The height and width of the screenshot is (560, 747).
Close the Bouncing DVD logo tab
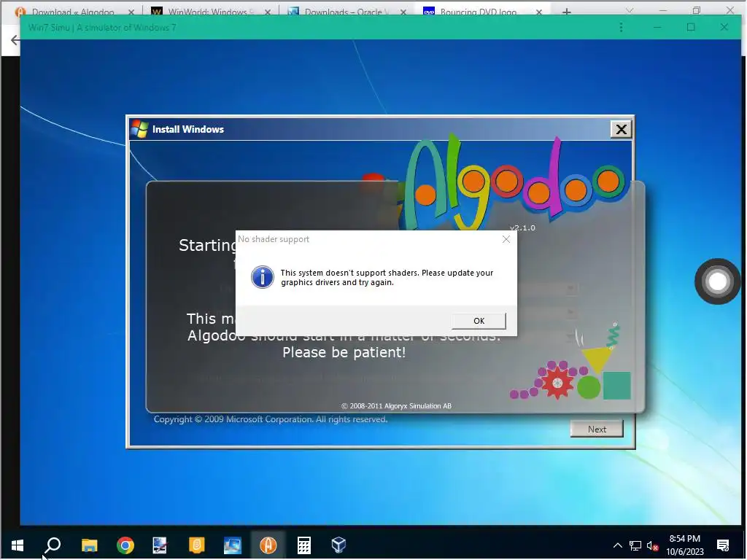(539, 12)
